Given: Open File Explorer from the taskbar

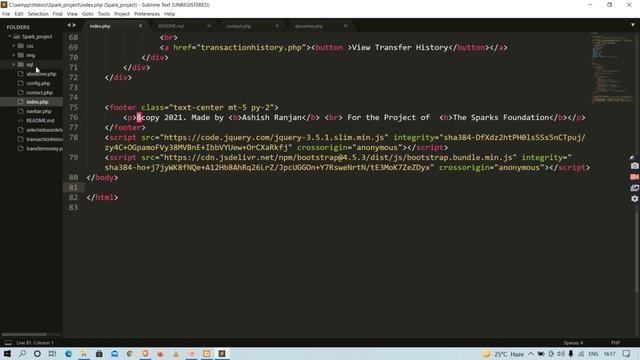Looking at the screenshot, I should point(84,353).
